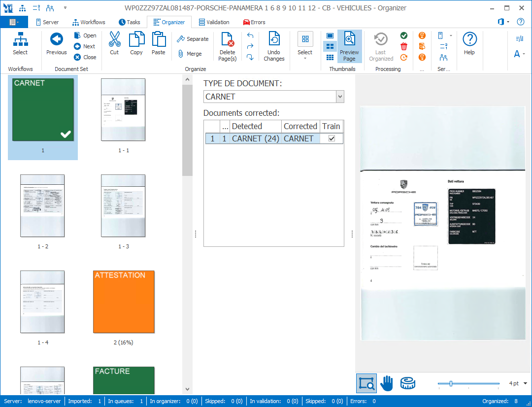Select the orange ATTESTATION thumbnail
Image resolution: width=532 pixels, height=407 pixels.
[x=124, y=302]
